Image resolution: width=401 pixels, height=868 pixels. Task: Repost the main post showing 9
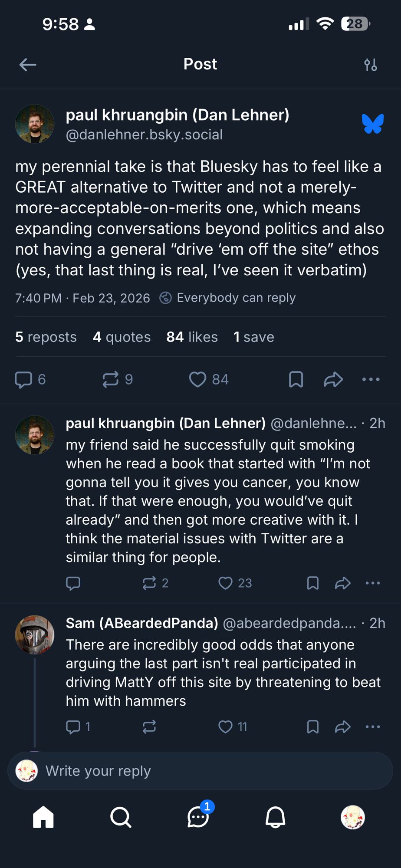pos(111,379)
